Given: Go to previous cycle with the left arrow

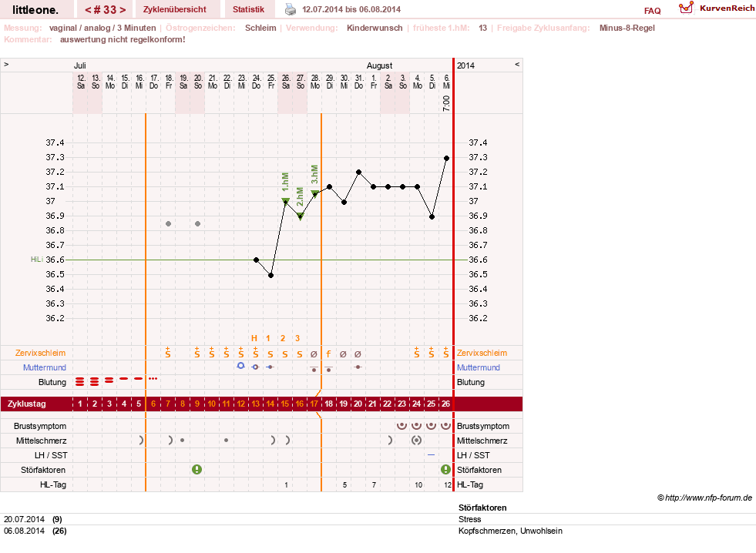Looking at the screenshot, I should 88,10.
